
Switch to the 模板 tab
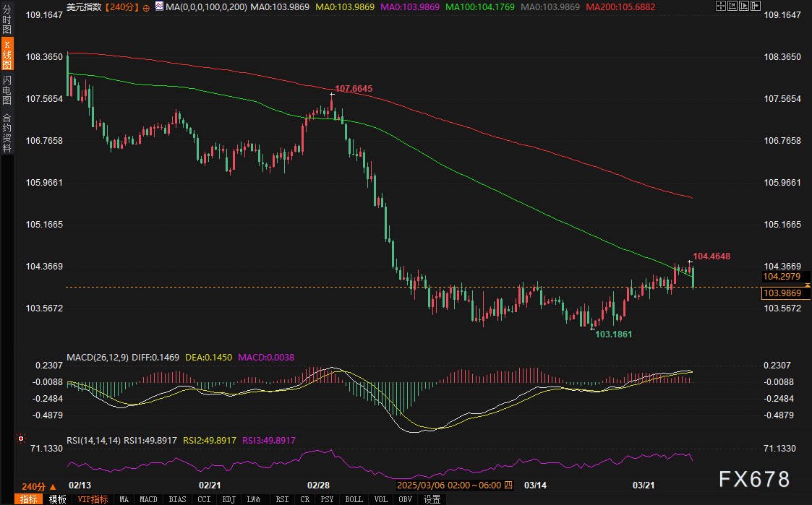[58, 499]
